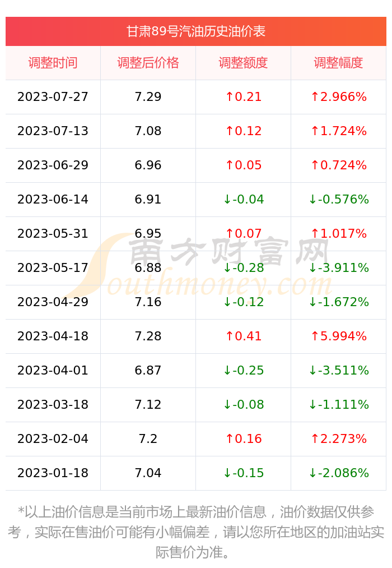392x568 pixels.
Task: Click the ↓-3.911% percentage cell
Action: 338,267
